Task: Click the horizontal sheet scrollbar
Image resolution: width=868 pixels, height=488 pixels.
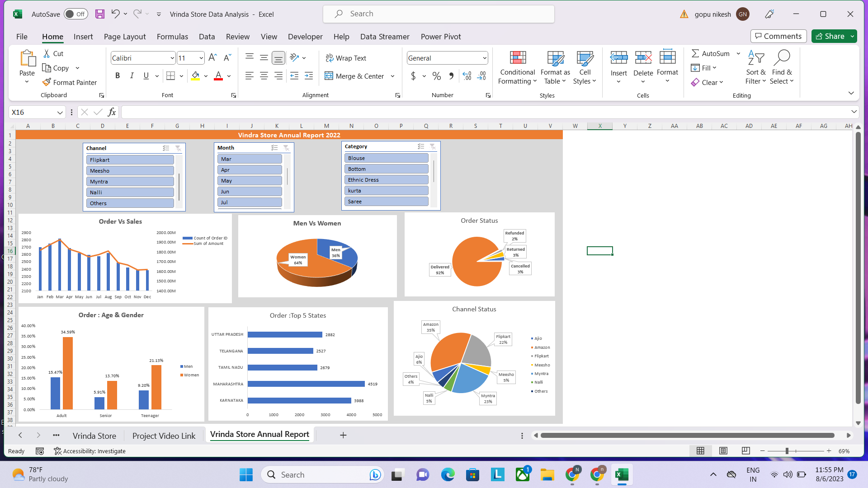Action: click(x=687, y=436)
